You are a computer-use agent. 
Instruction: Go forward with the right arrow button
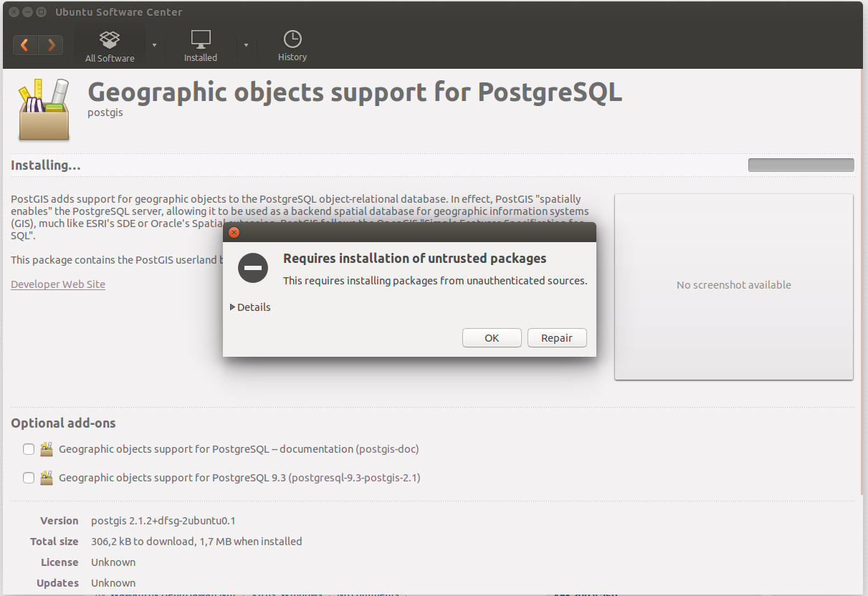(x=51, y=45)
